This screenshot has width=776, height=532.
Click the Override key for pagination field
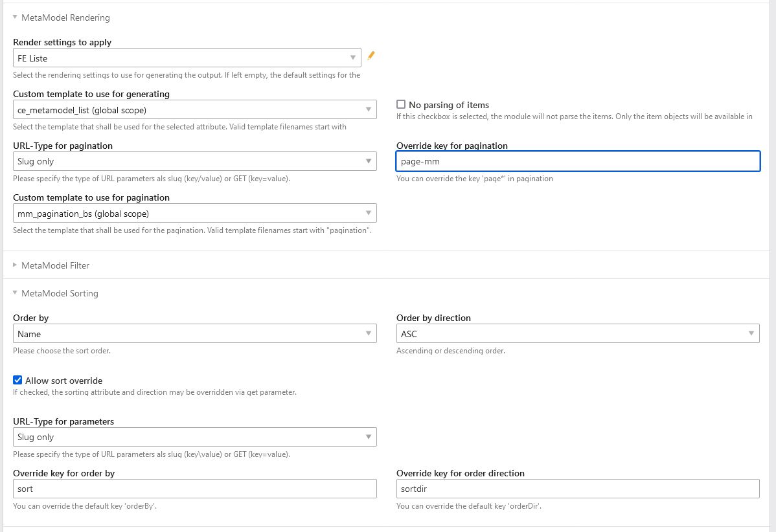[x=578, y=161]
